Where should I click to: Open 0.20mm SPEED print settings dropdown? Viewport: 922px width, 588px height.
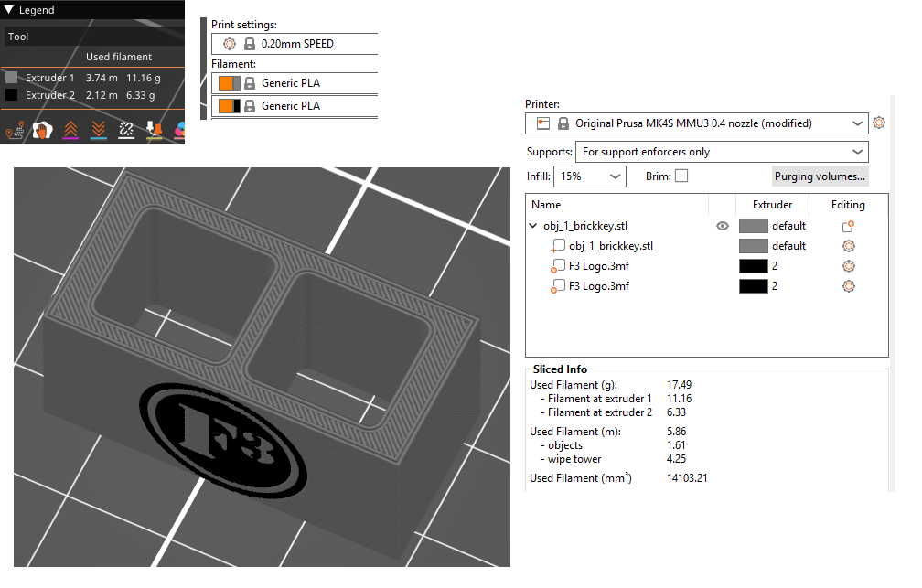[295, 44]
